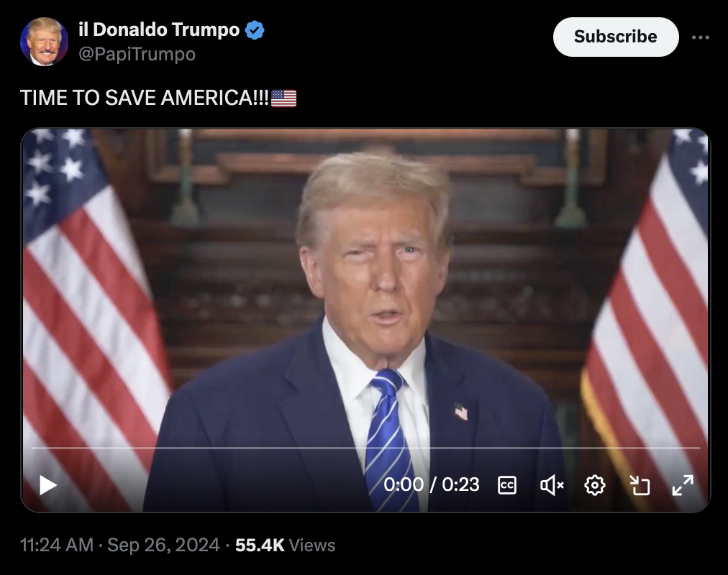Open the profile avatar of il Donaldo Trumpo
The height and width of the screenshot is (575, 728).
pyautogui.click(x=45, y=42)
